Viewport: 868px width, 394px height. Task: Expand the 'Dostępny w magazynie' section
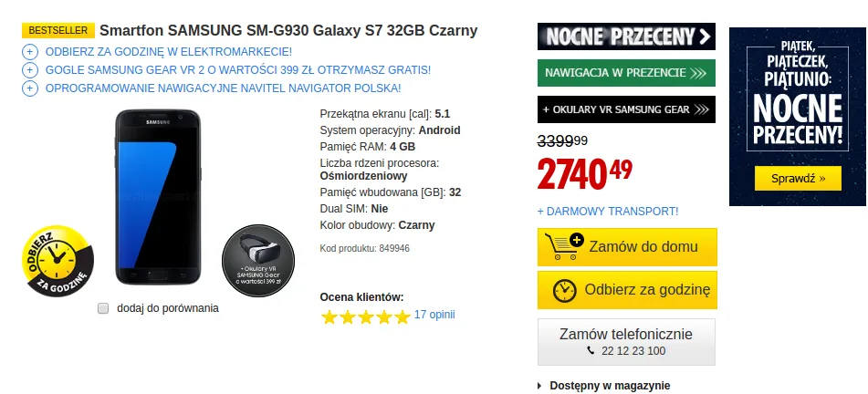[x=539, y=386]
